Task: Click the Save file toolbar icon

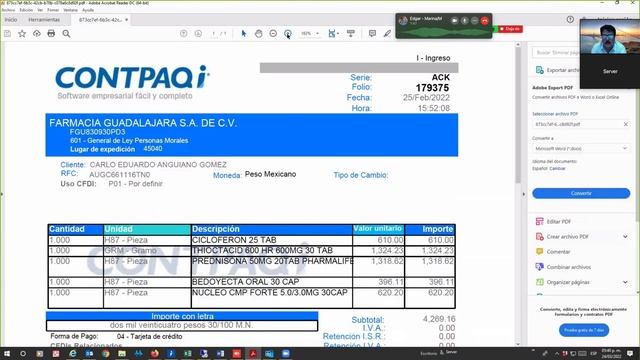Action: pyautogui.click(x=7, y=33)
